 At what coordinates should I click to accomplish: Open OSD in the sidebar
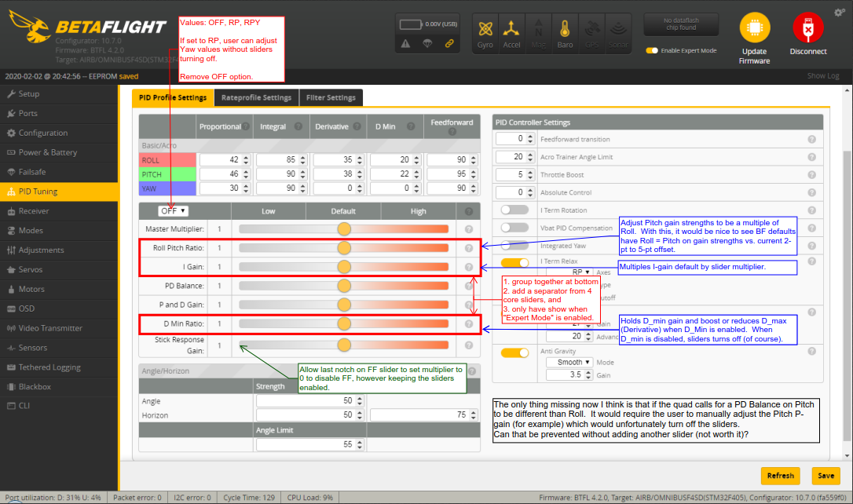[x=59, y=309]
